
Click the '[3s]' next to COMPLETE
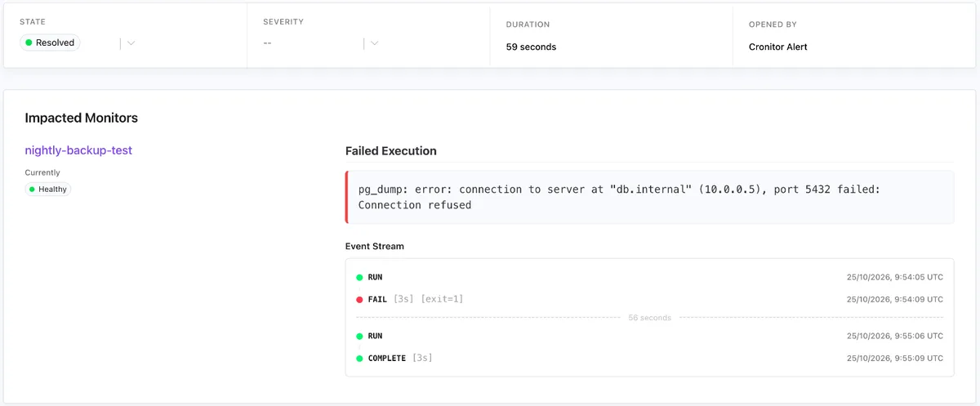[422, 358]
